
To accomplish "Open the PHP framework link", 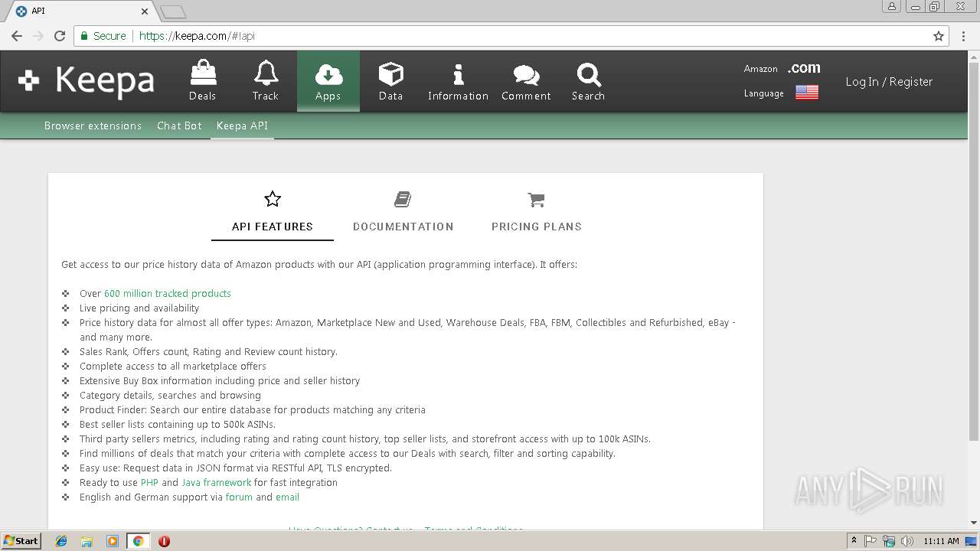I will 150,483.
